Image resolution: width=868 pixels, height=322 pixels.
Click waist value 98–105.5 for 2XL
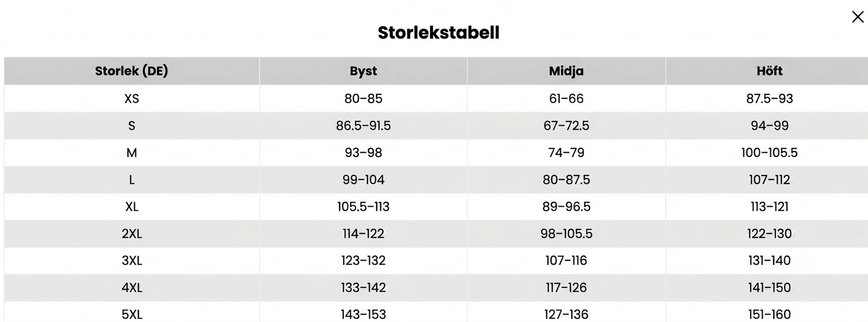[567, 234]
